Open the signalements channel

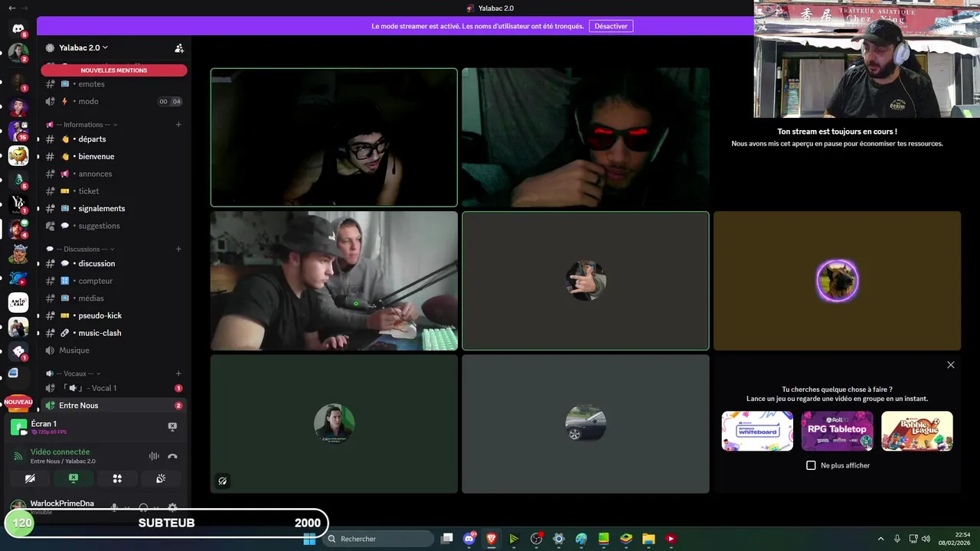pyautogui.click(x=114, y=208)
